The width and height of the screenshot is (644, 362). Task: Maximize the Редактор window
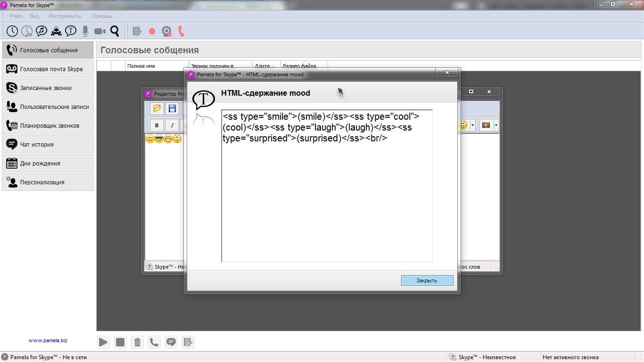471,91
